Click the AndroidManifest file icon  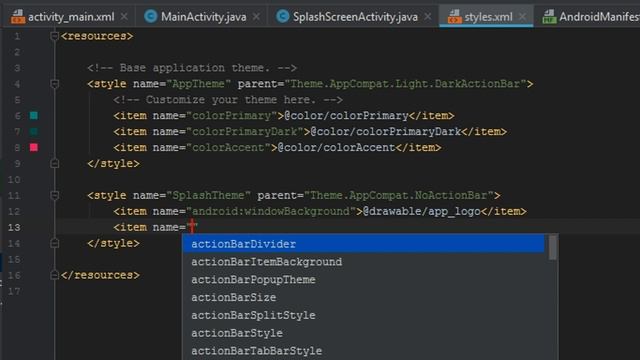(x=549, y=17)
